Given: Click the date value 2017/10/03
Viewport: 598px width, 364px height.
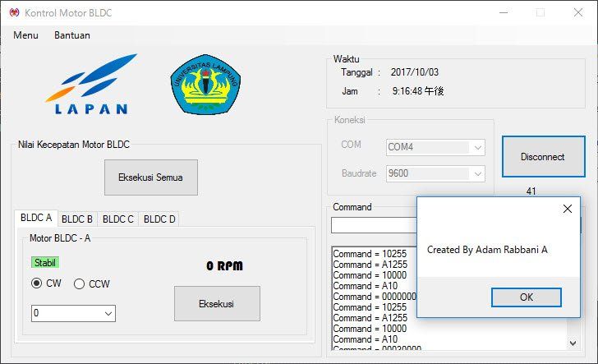Looking at the screenshot, I should click(415, 72).
